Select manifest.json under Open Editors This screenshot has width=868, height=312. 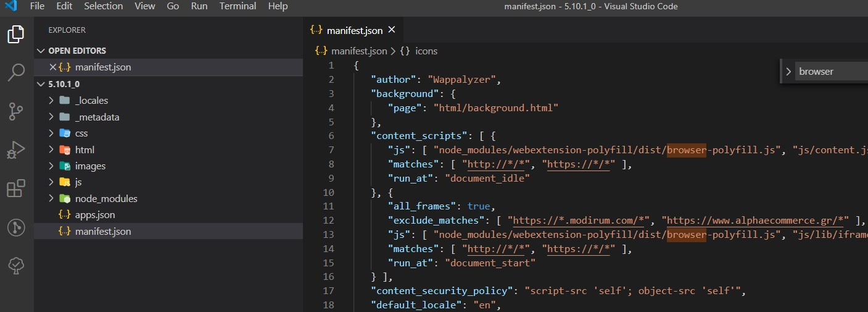[168, 67]
